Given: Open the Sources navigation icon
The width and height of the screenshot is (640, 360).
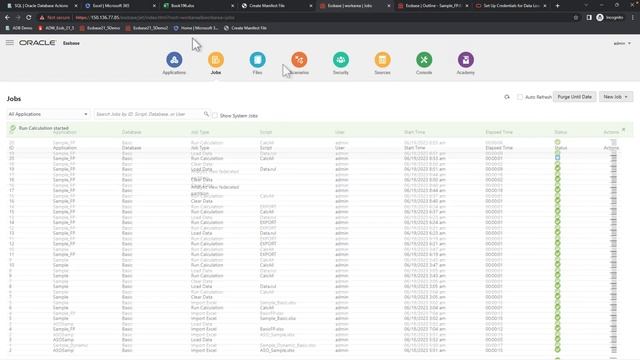Looking at the screenshot, I should click(382, 60).
